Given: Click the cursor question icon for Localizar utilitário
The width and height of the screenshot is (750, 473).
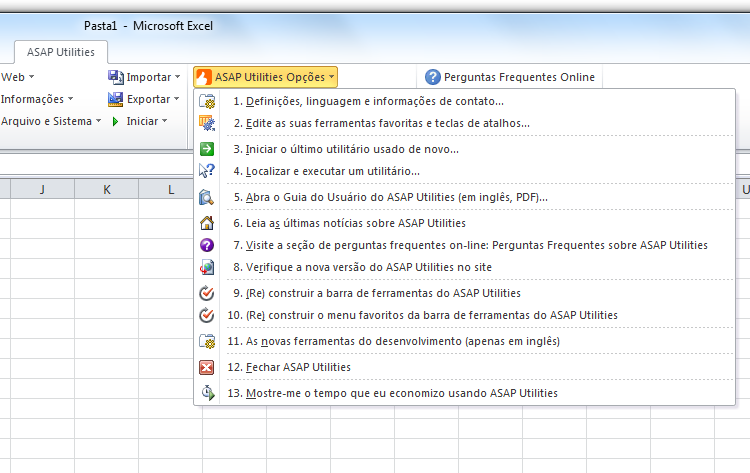Looking at the screenshot, I should coord(207,171).
